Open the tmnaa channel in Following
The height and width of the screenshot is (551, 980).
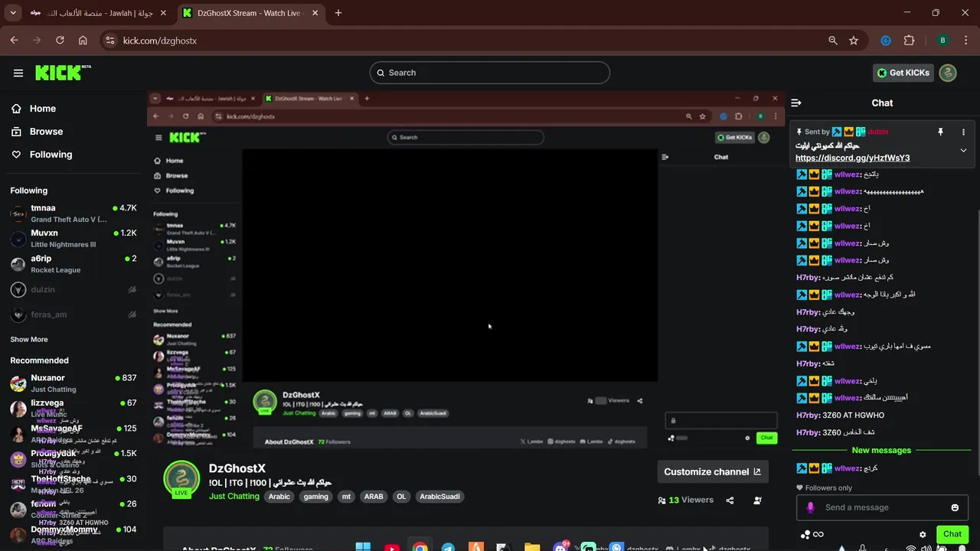pos(73,214)
